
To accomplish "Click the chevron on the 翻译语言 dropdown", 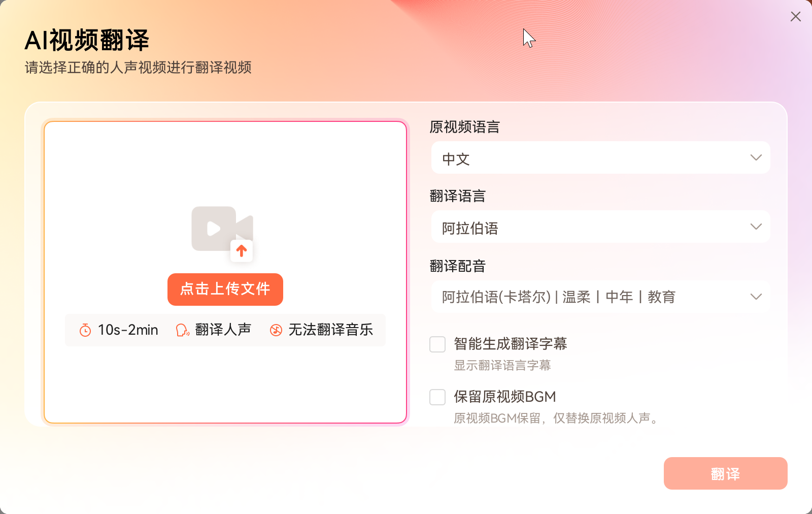I will 756,227.
